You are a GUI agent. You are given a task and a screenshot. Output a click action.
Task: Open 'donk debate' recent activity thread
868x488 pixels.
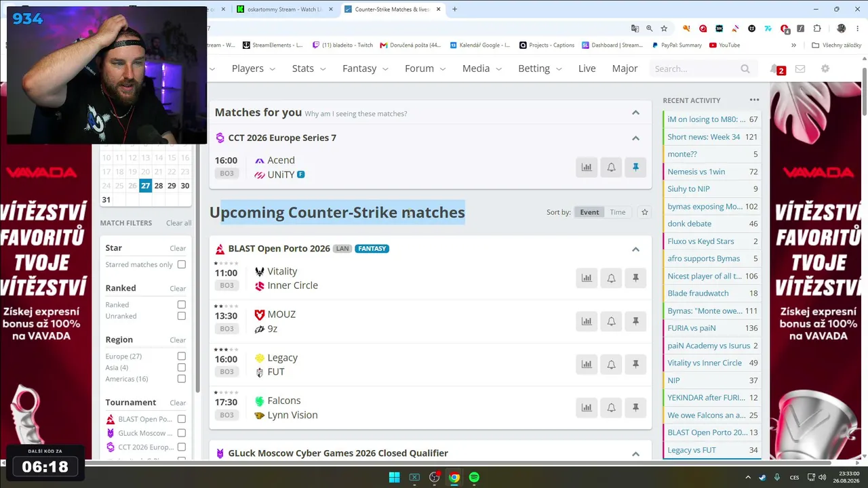(x=689, y=224)
